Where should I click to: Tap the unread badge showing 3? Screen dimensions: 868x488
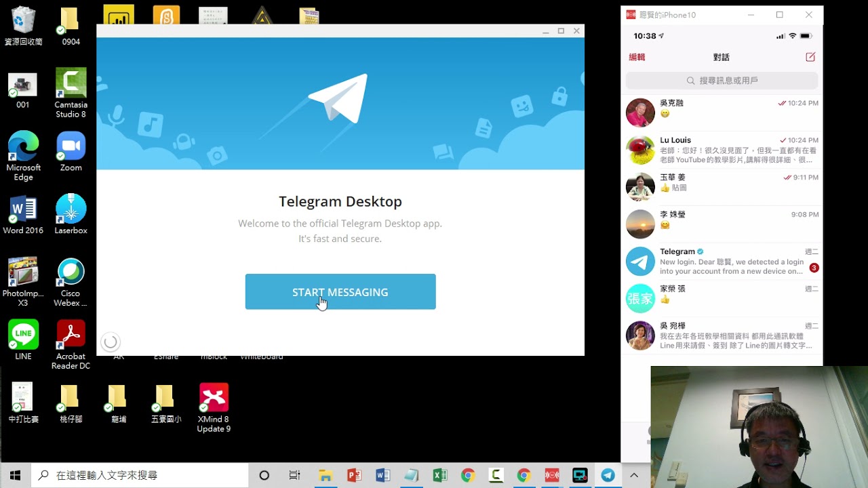point(814,268)
